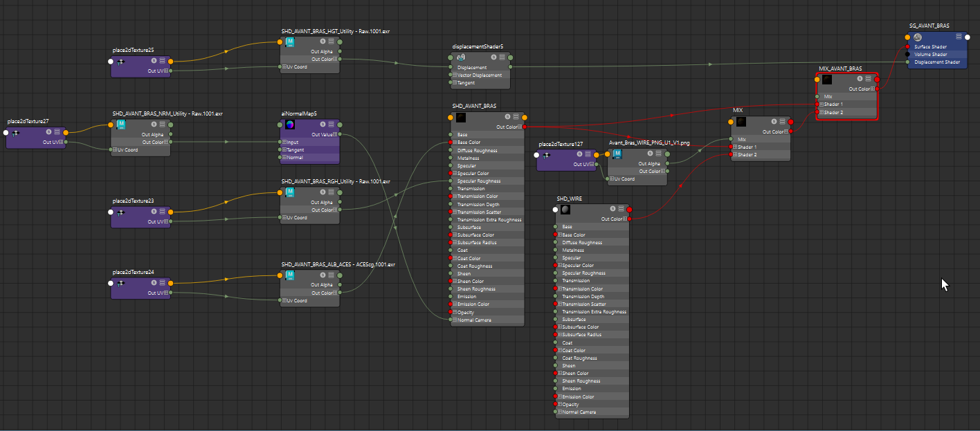The image size is (980, 431).
Task: Toggle solo on SHD_AVANT_BRAS_HGT_Utility file node
Action: point(323,42)
